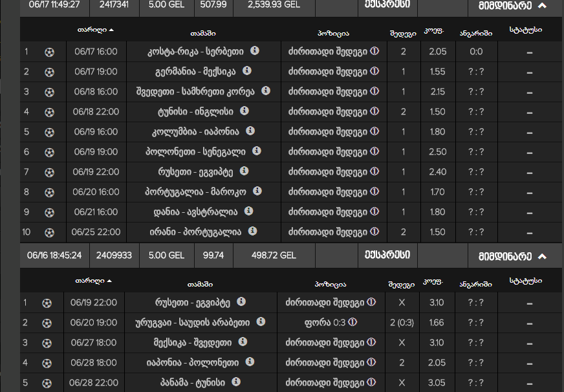This screenshot has height=392, width=564.
Task: Click თამაში column header in first table
Action: tap(203, 33)
